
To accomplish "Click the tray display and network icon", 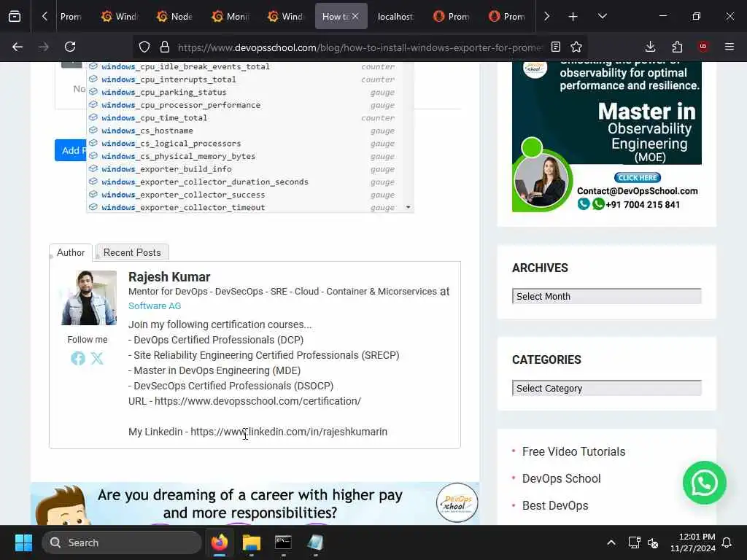I will (x=634, y=542).
